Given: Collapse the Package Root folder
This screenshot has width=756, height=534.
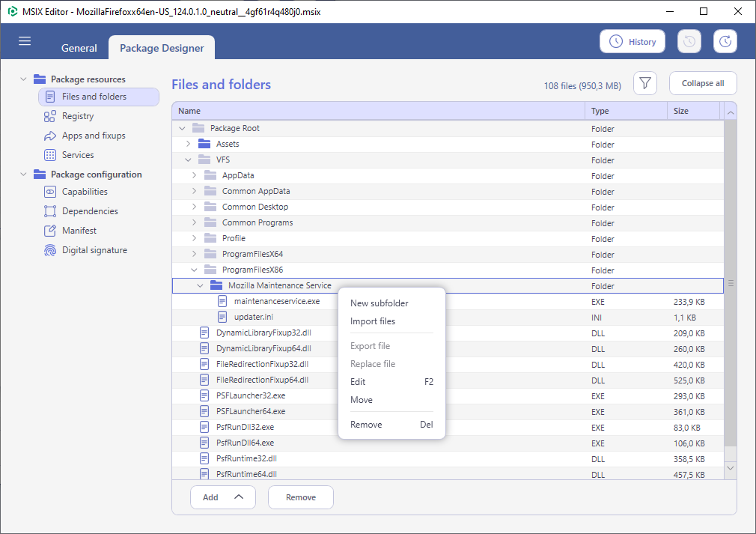Looking at the screenshot, I should 182,128.
